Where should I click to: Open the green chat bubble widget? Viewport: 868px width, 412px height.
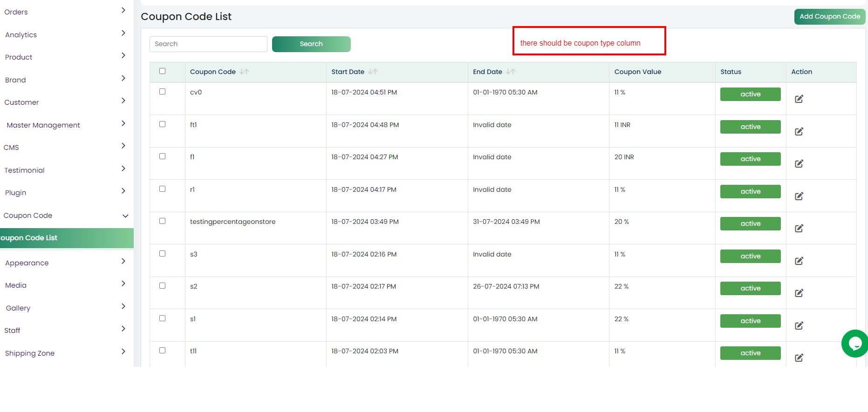[x=855, y=344]
